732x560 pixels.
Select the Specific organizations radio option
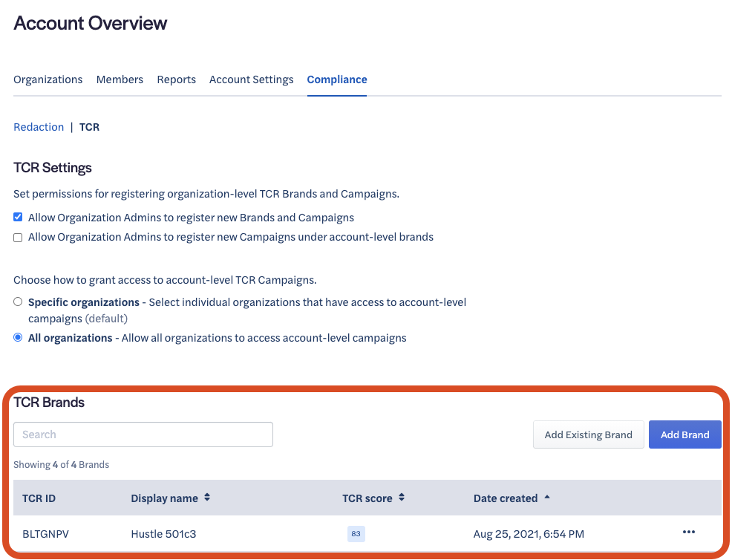18,302
